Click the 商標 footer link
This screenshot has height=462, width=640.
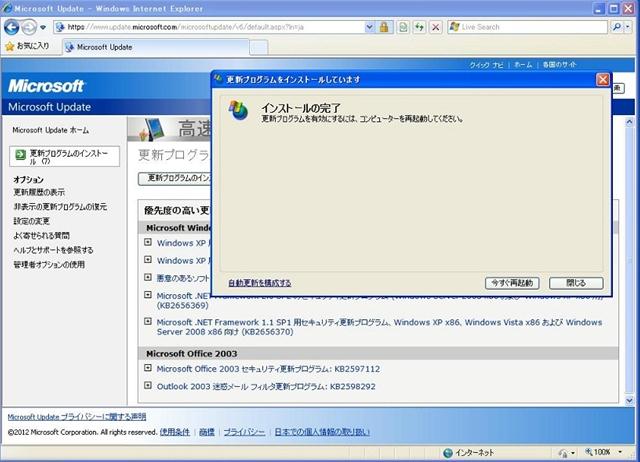tap(207, 432)
